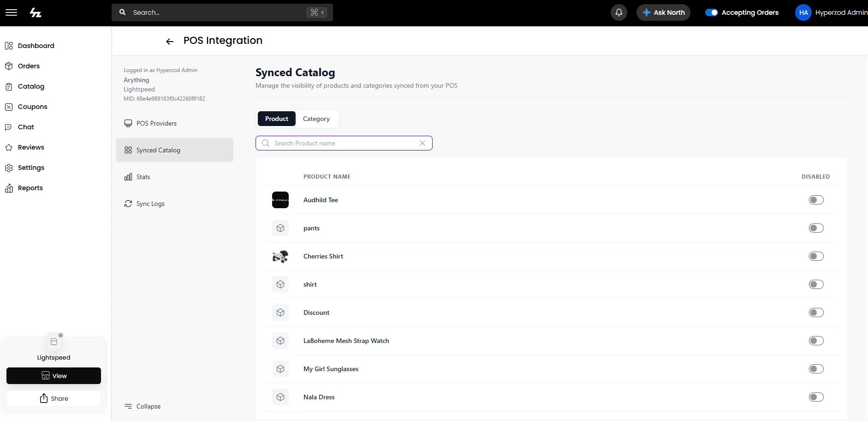Toggle disabled switch for shirt
Viewport: 868px width, 421px height.
coord(816,284)
